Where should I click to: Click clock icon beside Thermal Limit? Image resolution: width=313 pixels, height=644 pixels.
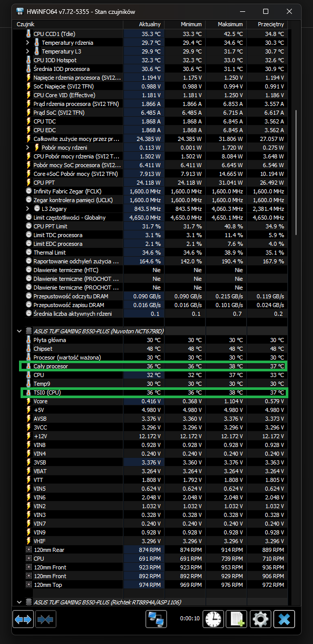tap(29, 253)
